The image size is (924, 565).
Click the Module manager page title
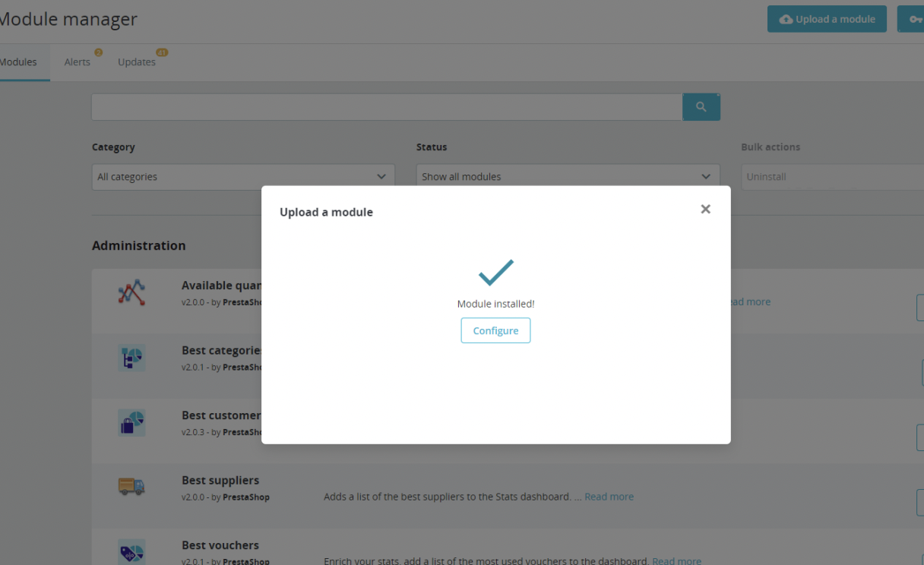(x=67, y=19)
